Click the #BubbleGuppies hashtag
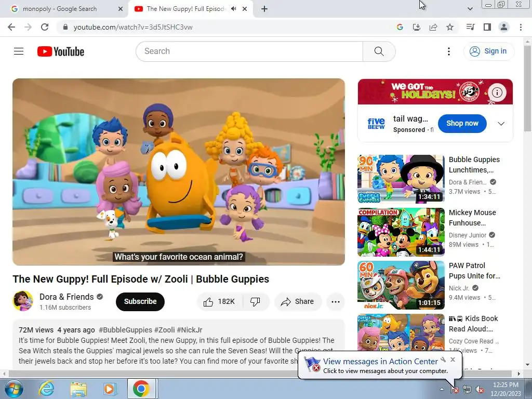The image size is (532, 399). click(x=125, y=330)
